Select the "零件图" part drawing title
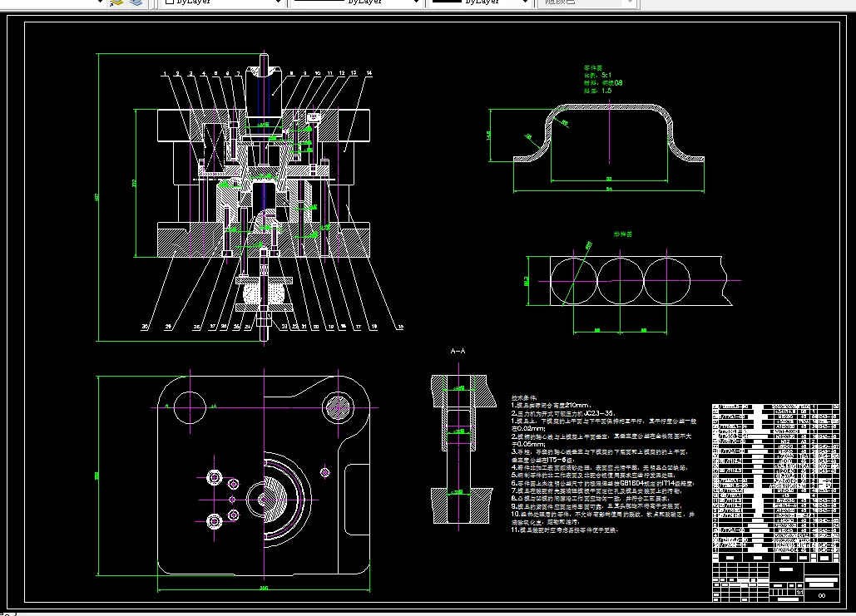The width and height of the screenshot is (856, 616). coord(593,67)
